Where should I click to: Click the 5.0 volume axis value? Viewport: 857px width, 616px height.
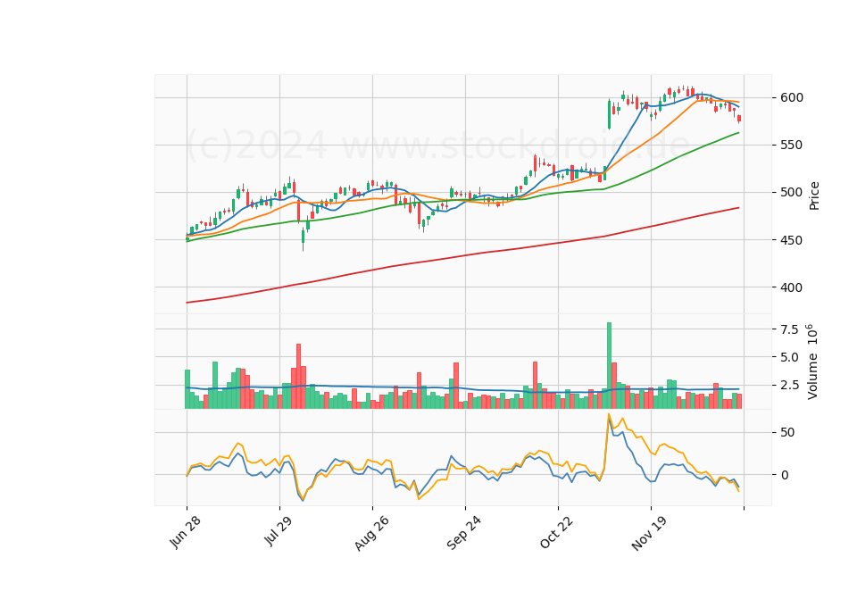coord(788,357)
